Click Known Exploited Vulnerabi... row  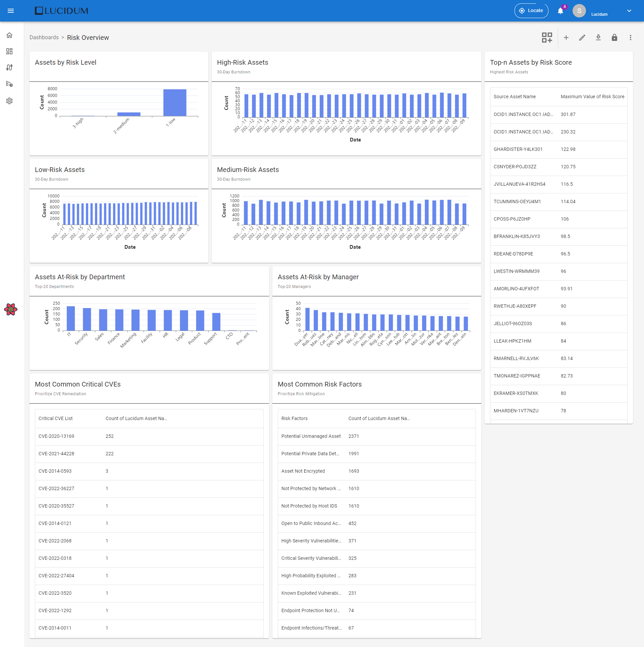(377, 593)
